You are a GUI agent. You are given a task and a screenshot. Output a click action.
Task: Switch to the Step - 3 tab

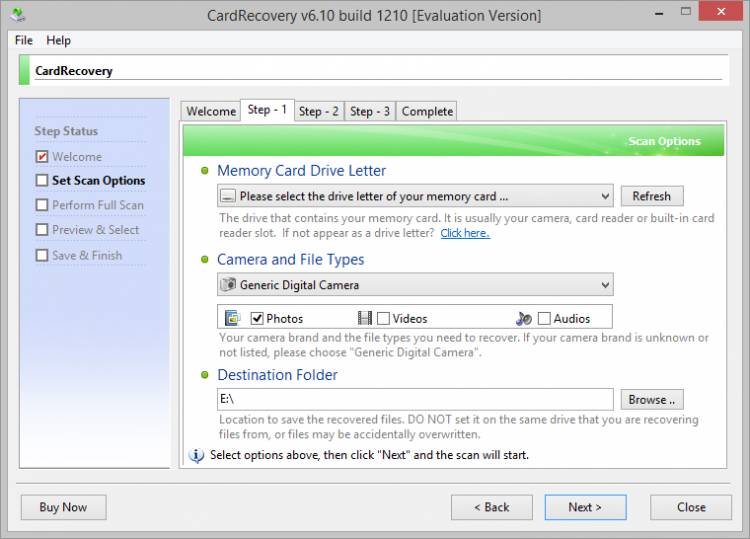pos(370,111)
